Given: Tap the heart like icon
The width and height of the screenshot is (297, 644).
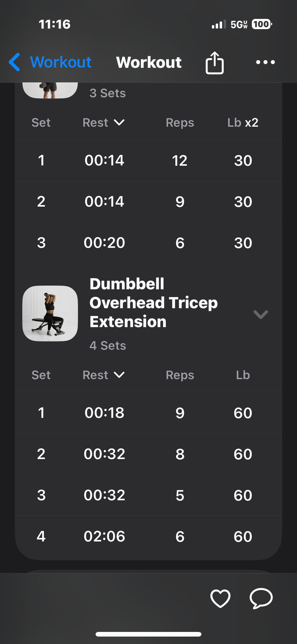Looking at the screenshot, I should tap(220, 598).
